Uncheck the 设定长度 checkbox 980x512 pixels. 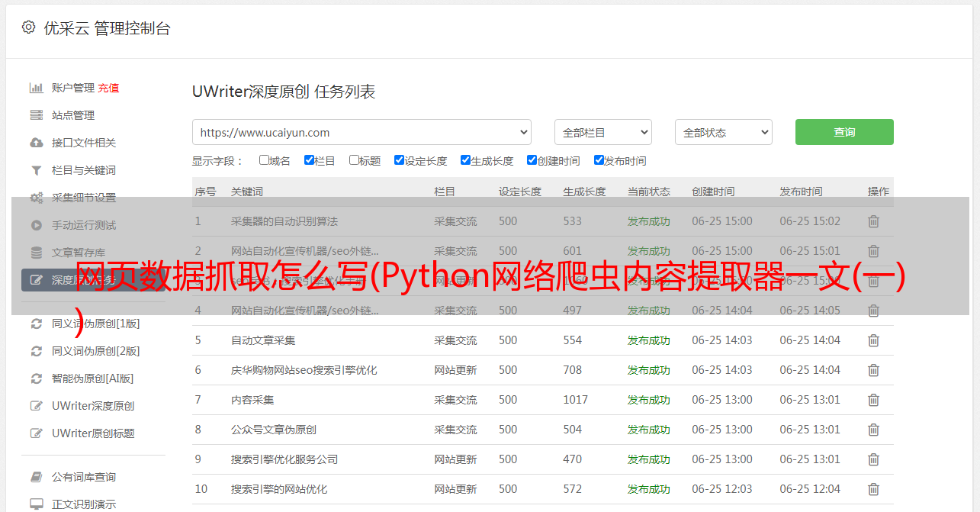(399, 160)
